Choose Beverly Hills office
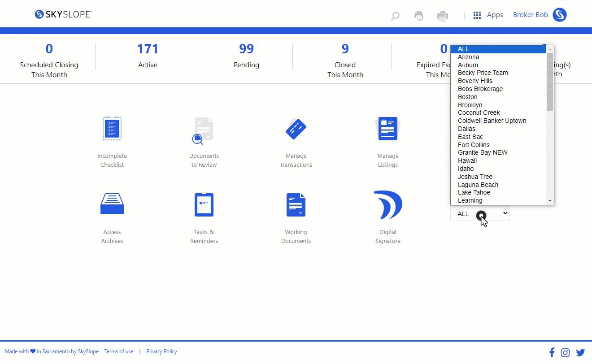Screen dimensions: 592x364 (x=499, y=81)
